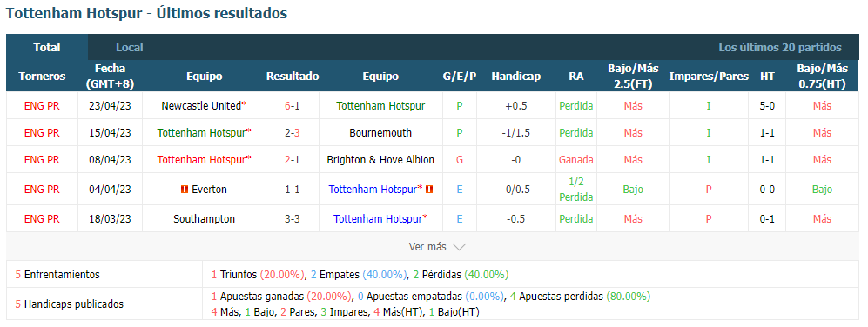The height and width of the screenshot is (327, 868).
Task: Open the Southampton team link
Action: pyautogui.click(x=204, y=219)
